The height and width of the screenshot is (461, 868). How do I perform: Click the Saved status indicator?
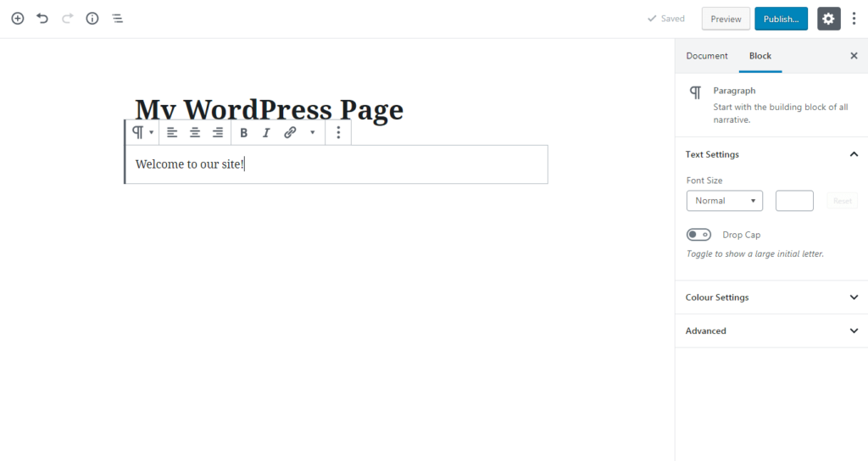pos(666,19)
